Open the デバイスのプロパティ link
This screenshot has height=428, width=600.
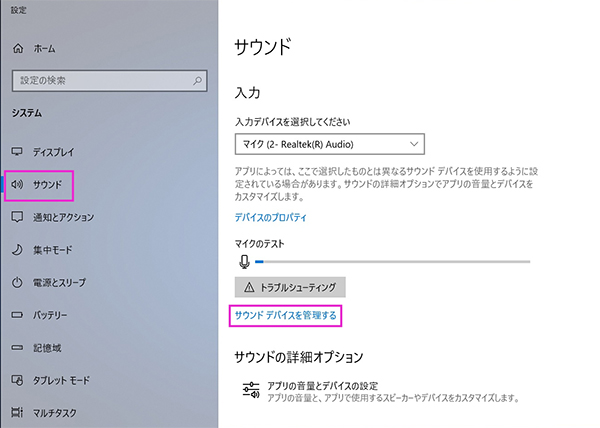coord(270,217)
